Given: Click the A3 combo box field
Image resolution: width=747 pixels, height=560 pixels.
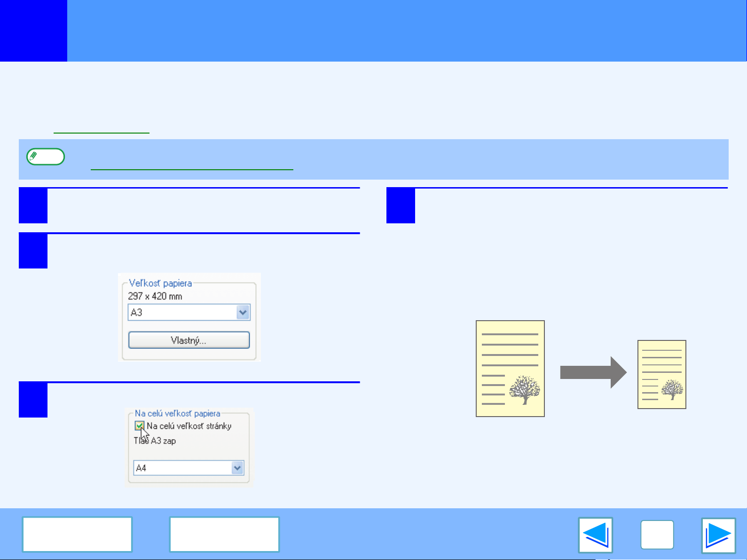Looking at the screenshot, I should (181, 313).
